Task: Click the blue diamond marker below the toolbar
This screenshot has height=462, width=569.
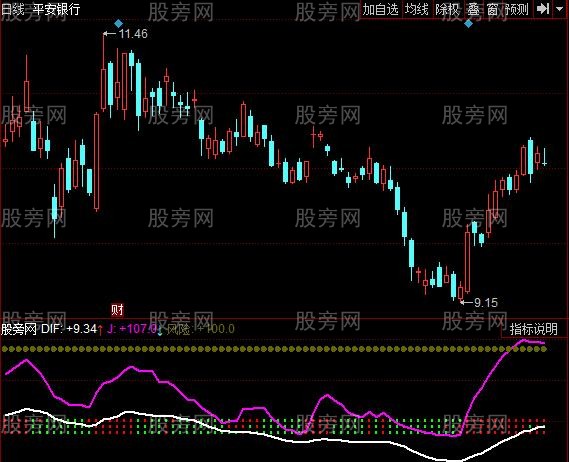Action: point(468,24)
